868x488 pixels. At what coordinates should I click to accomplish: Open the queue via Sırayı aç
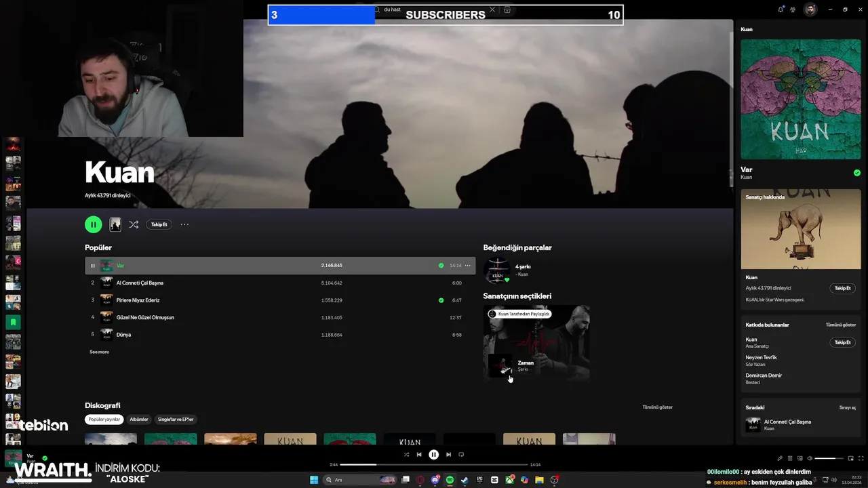[x=848, y=407]
